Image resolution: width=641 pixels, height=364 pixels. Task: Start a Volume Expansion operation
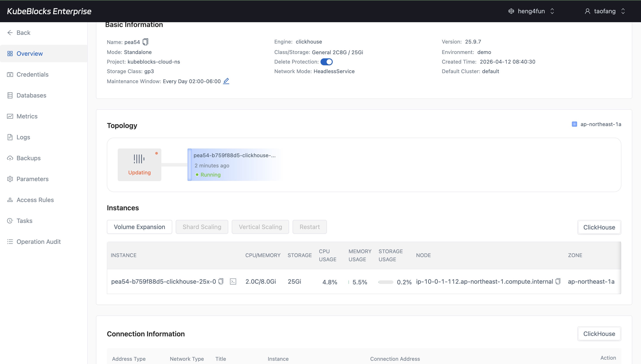[139, 227]
